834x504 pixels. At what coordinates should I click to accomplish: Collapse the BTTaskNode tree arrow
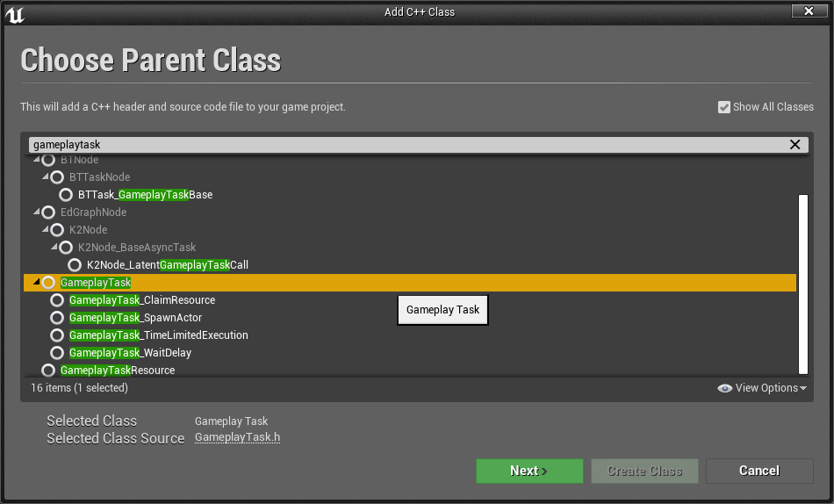pyautogui.click(x=46, y=176)
